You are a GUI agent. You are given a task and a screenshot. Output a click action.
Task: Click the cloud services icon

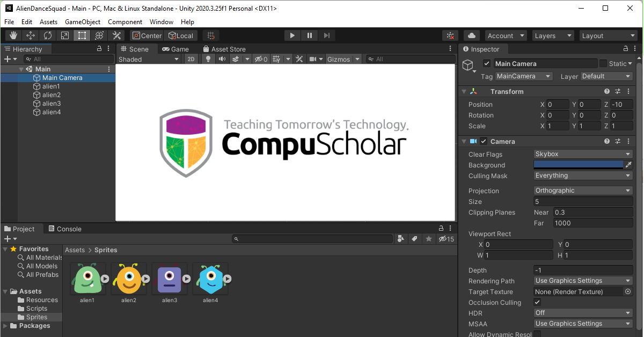pos(472,35)
